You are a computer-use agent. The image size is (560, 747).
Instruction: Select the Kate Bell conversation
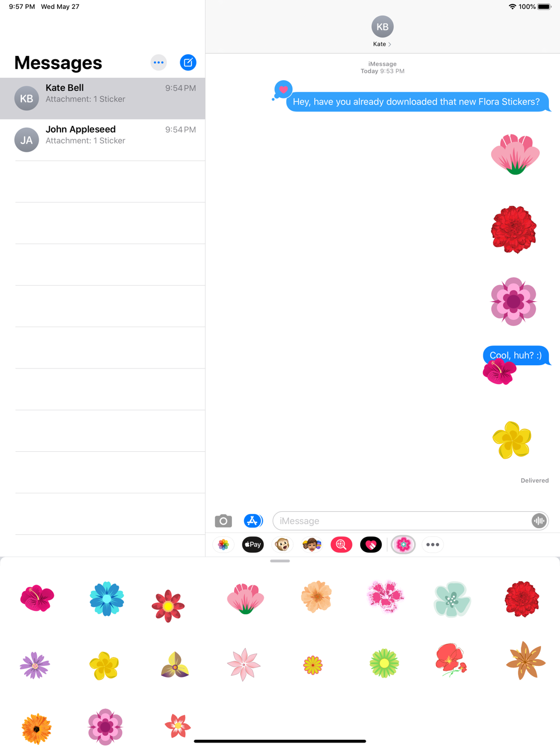(x=102, y=99)
